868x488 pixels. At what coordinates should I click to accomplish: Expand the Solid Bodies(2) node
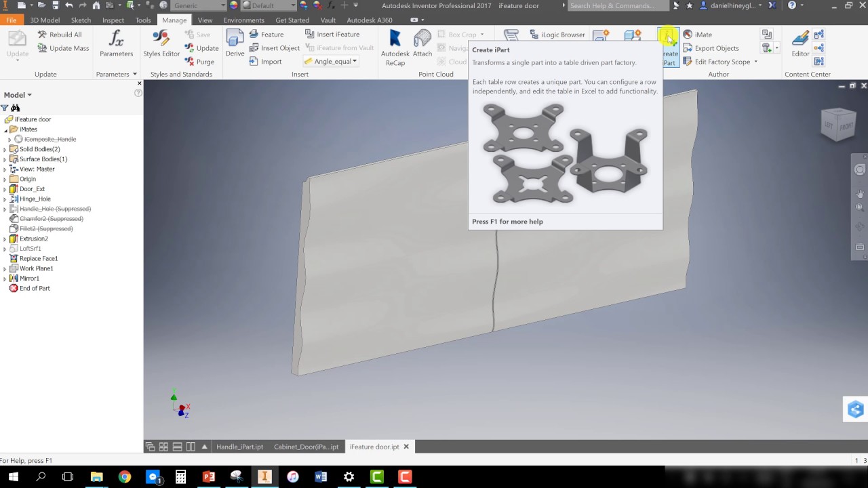click(5, 149)
